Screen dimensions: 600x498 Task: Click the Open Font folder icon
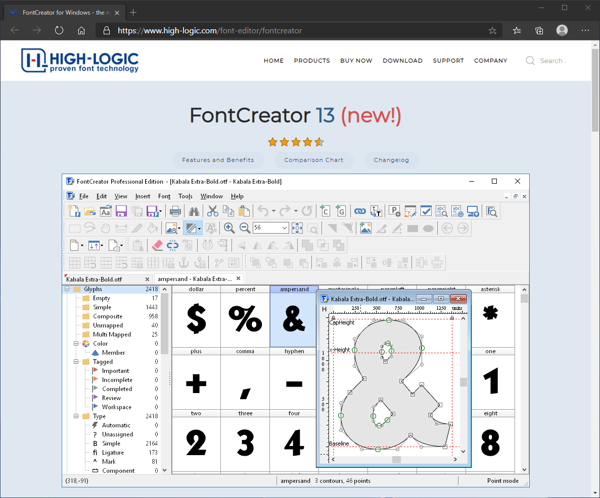click(x=90, y=211)
